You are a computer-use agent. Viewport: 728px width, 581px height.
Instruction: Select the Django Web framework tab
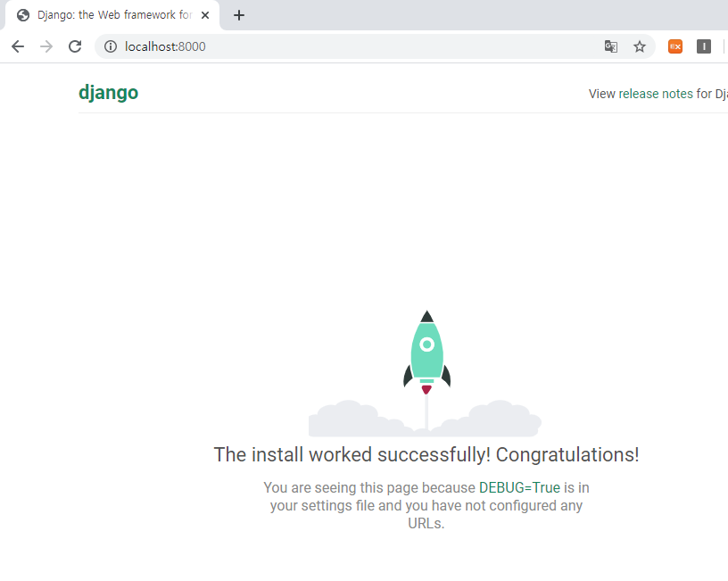112,15
